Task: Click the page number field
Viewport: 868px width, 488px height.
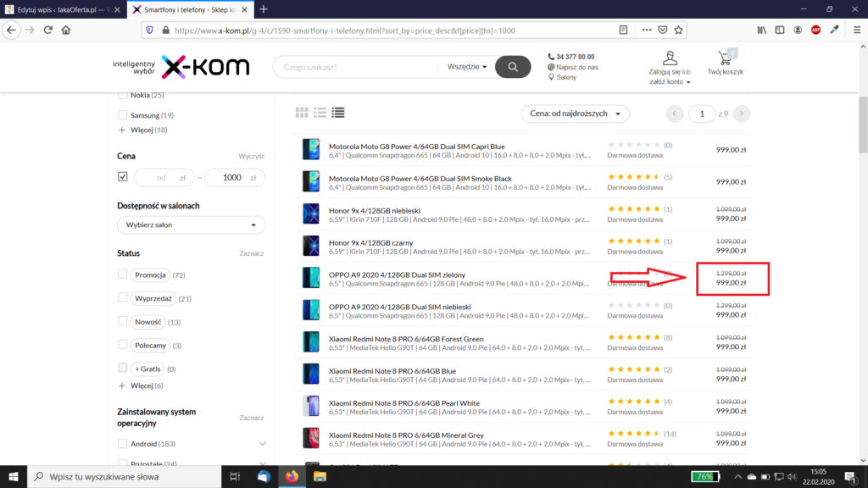Action: click(701, 114)
